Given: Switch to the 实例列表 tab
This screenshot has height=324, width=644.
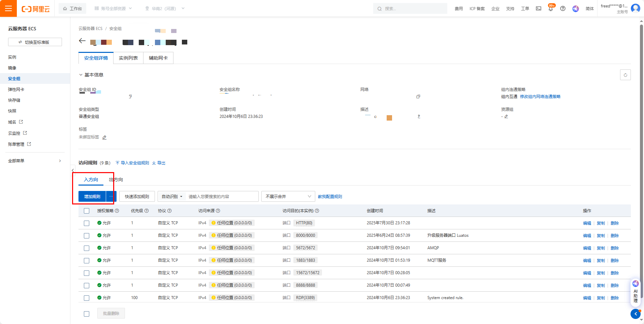Looking at the screenshot, I should 128,58.
